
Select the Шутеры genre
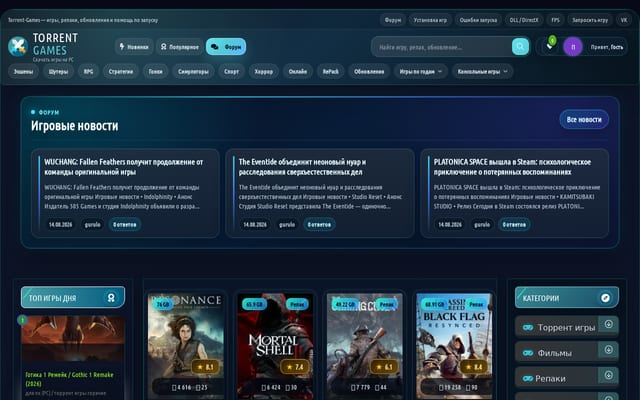[x=58, y=71]
